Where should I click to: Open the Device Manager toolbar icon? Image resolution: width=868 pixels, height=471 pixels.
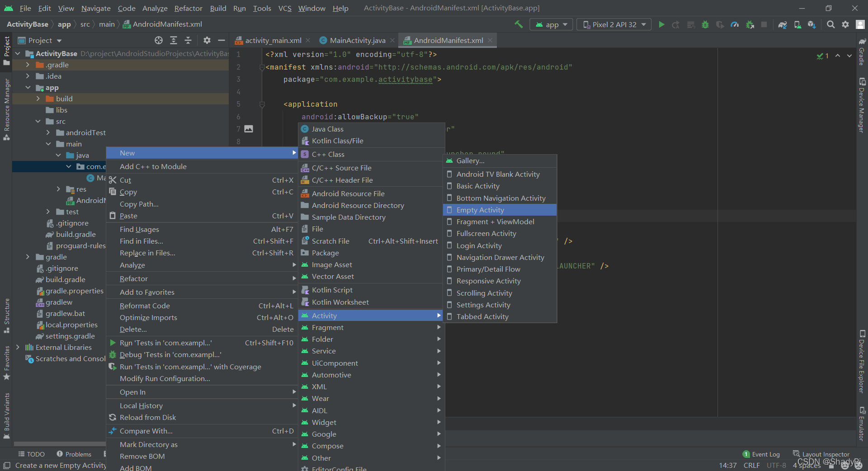tap(797, 24)
